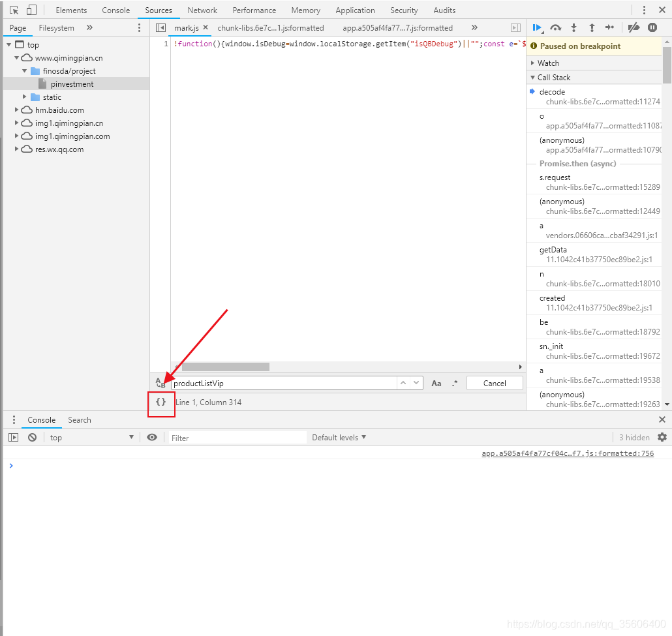Screen dimensions: 672x636
Task: Click the Step icon in the debugger toolbar
Action: [609, 28]
